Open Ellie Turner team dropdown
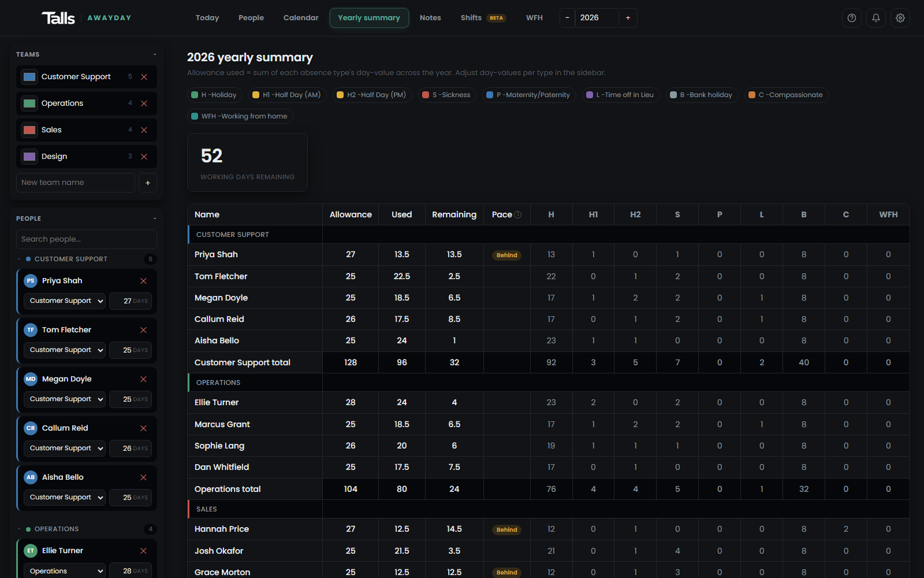 coord(65,571)
